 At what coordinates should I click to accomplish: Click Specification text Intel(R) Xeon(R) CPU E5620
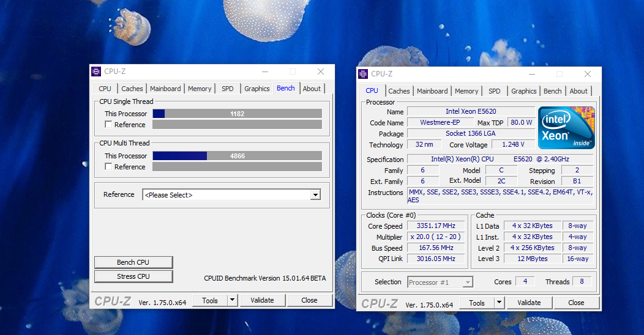500,159
